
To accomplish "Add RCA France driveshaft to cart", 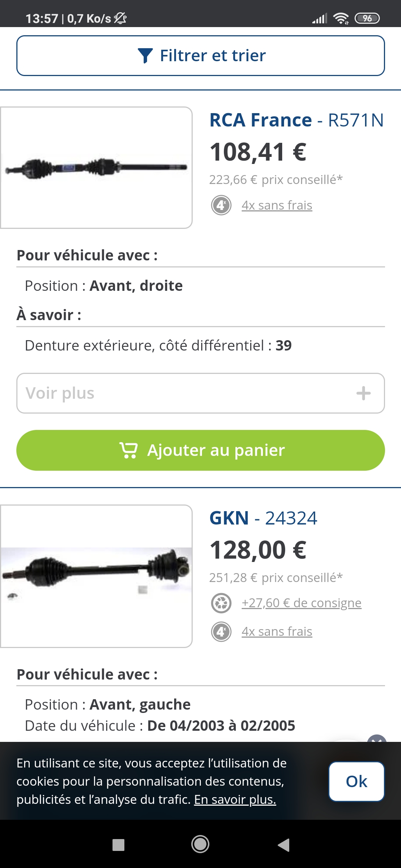I will click(200, 450).
